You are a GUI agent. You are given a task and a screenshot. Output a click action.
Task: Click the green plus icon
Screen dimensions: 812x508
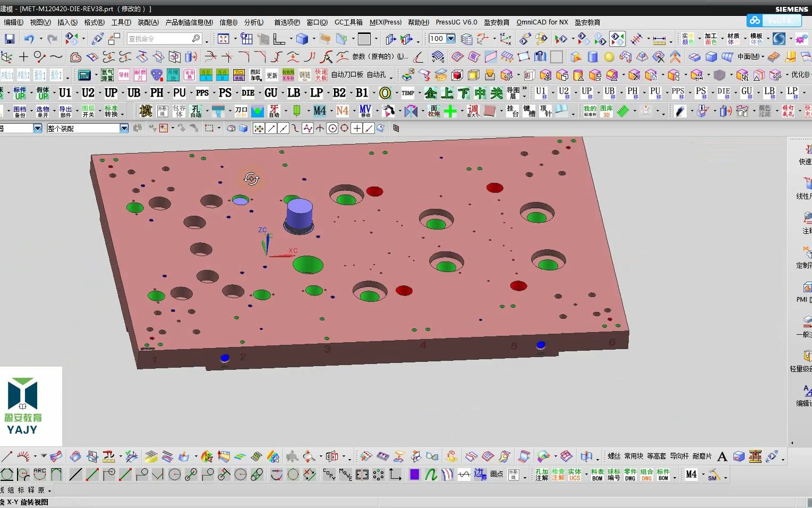[x=450, y=111]
